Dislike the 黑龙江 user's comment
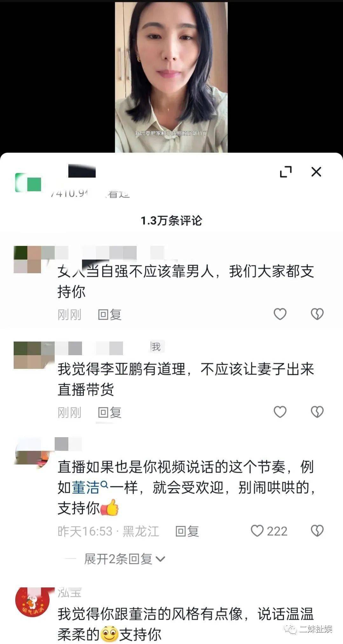Image resolution: width=343 pixels, height=644 pixels. click(x=317, y=531)
